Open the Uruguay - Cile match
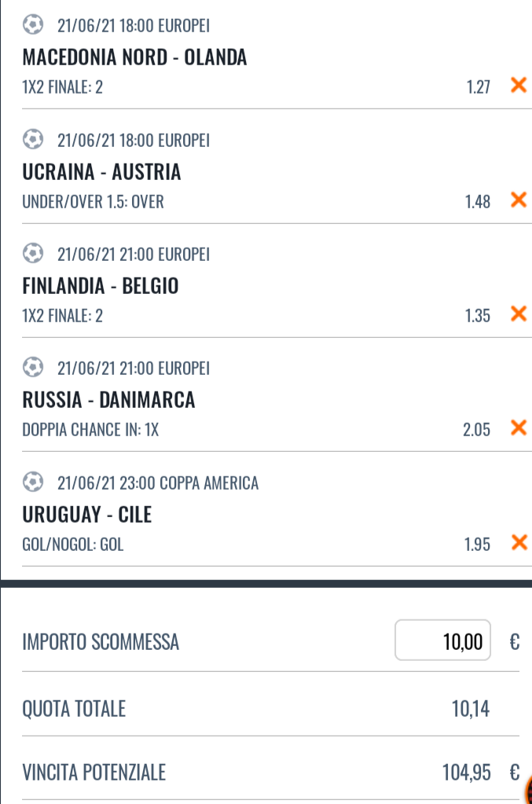This screenshot has height=804, width=532. (x=87, y=515)
